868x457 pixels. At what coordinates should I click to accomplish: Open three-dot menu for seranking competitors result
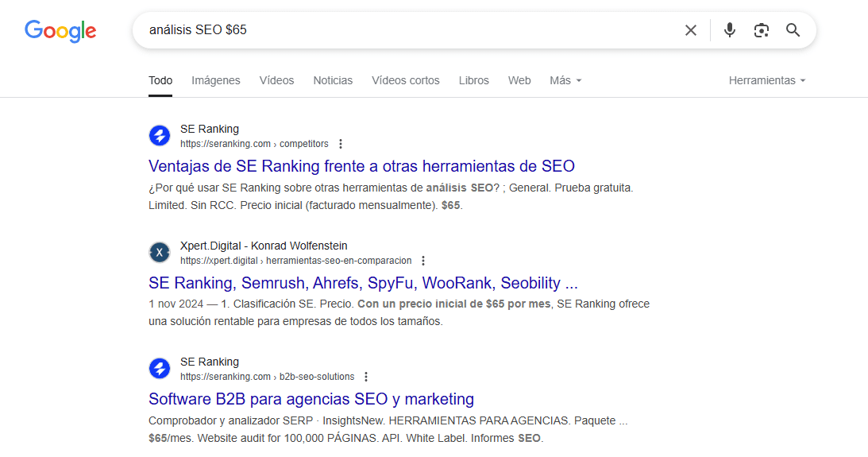tap(341, 144)
